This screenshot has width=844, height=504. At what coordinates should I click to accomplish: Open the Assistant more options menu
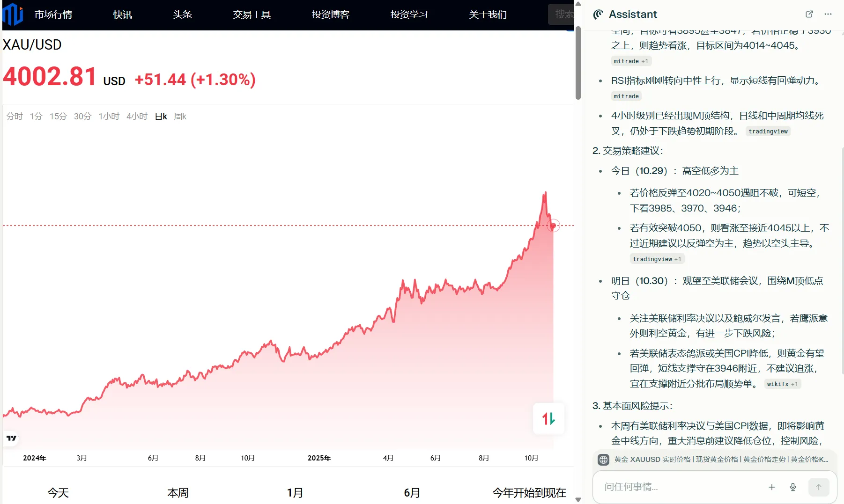[x=828, y=14]
